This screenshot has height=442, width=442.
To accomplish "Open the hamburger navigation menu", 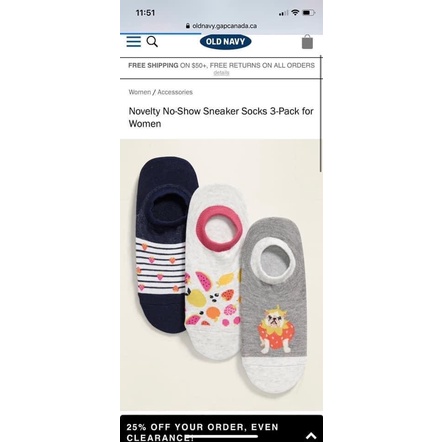I will coord(134,42).
